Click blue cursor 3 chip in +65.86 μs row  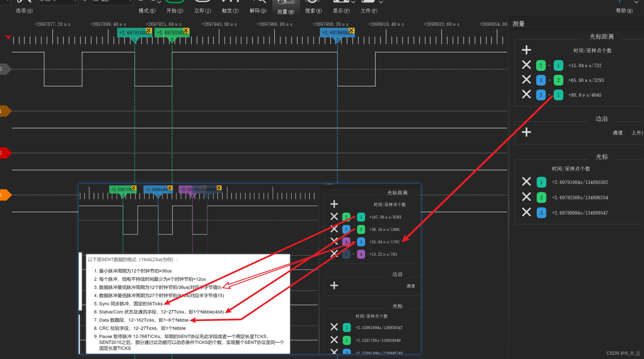point(541,80)
